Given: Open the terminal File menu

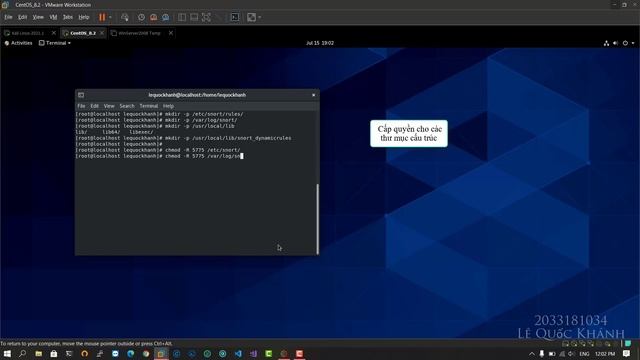Looking at the screenshot, I should tap(81, 106).
